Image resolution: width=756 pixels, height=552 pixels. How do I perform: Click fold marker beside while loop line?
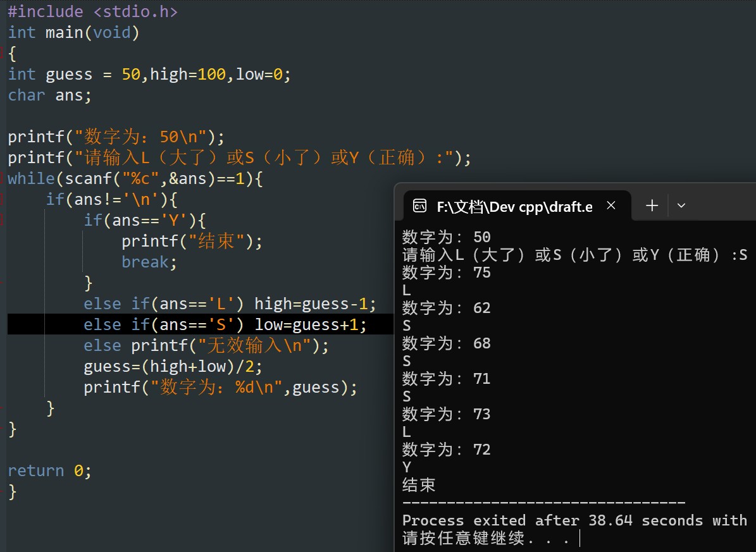[3, 179]
